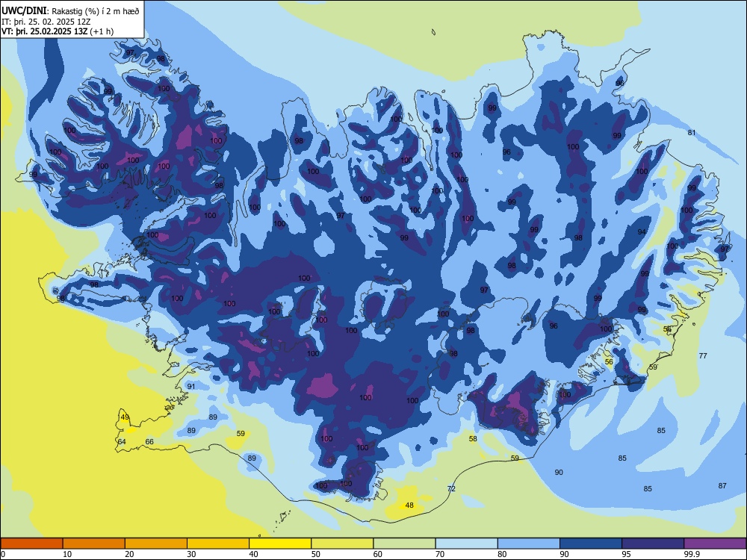Click the '30' legend scale label

192,554
